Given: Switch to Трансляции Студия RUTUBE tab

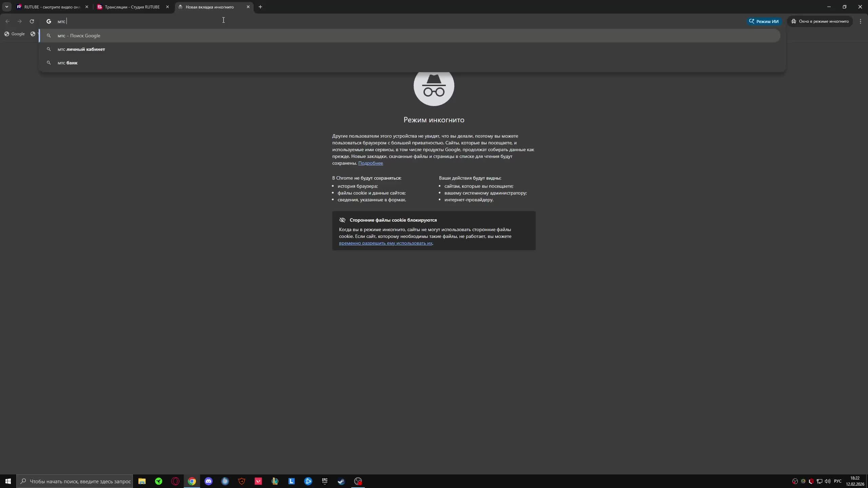Looking at the screenshot, I should pos(132,7).
